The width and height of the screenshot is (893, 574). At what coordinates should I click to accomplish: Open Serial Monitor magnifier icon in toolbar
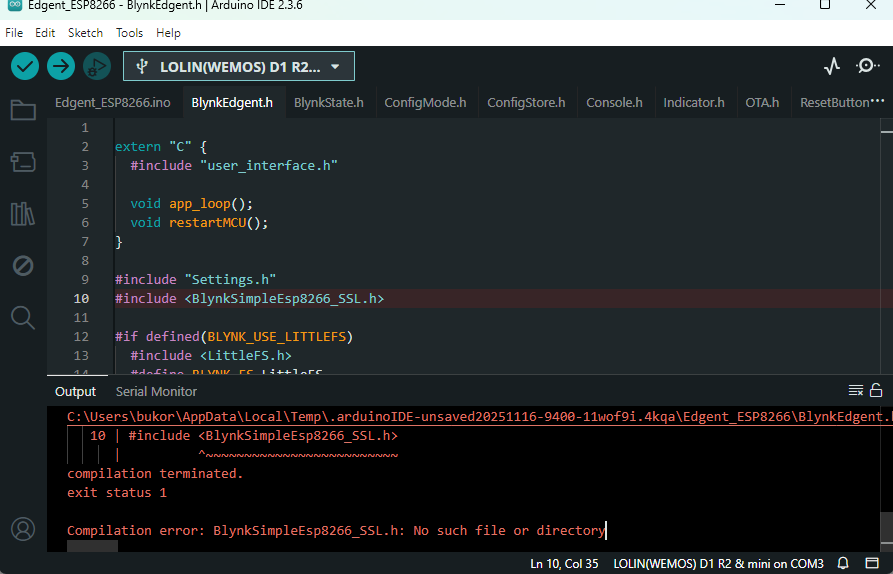[868, 67]
